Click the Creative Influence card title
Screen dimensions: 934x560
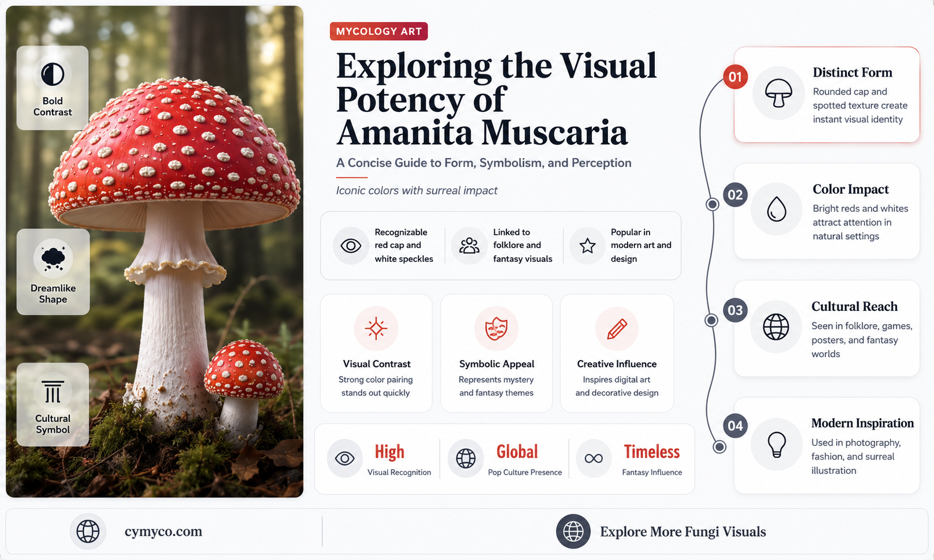(x=617, y=364)
